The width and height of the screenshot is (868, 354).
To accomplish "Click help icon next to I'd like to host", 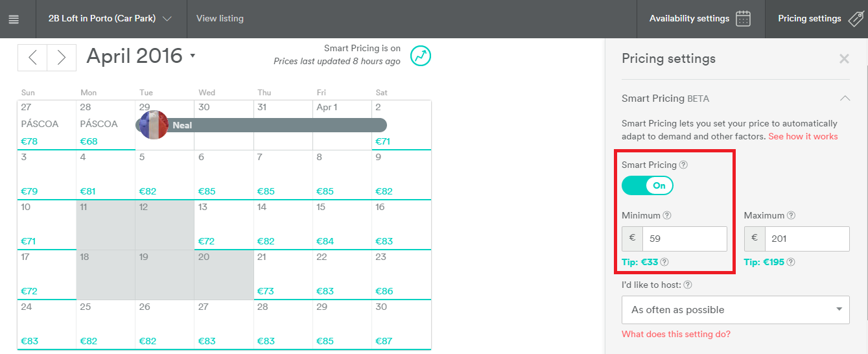I will pyautogui.click(x=688, y=285).
